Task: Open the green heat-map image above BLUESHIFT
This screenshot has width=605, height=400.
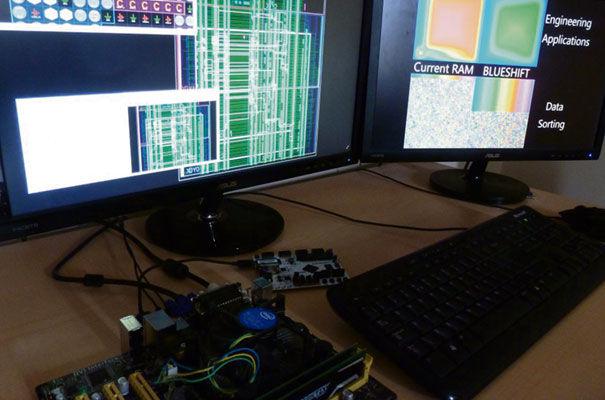Action: click(512, 32)
